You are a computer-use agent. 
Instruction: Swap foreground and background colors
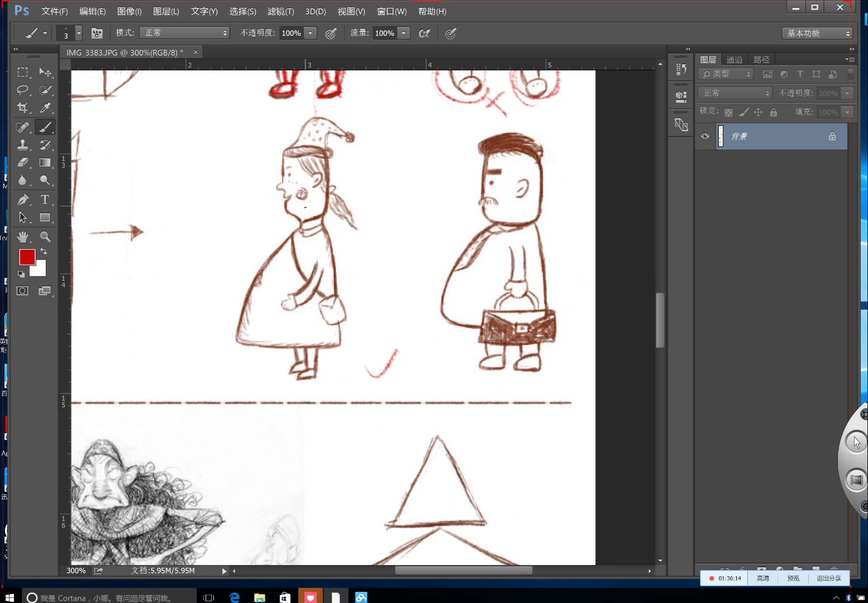coord(44,251)
